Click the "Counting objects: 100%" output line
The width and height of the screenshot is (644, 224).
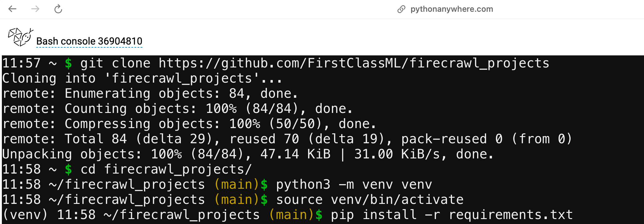(177, 109)
